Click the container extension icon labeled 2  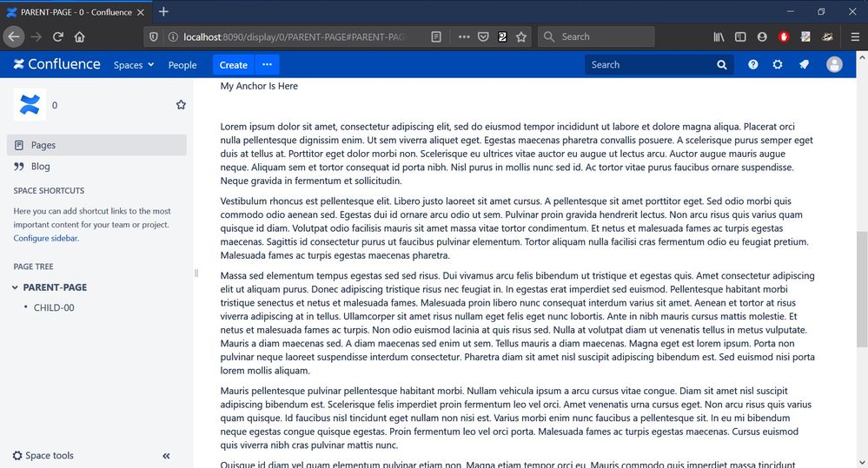[x=502, y=36]
